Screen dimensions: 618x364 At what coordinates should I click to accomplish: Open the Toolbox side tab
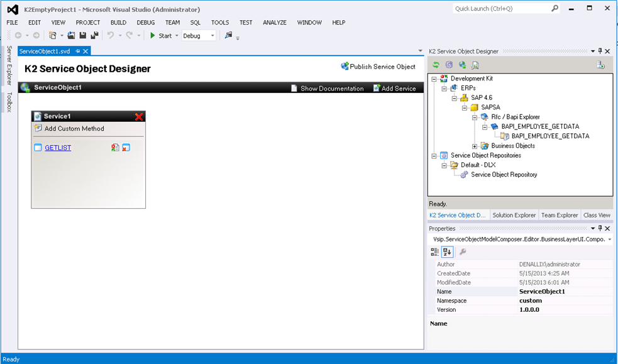click(9, 102)
